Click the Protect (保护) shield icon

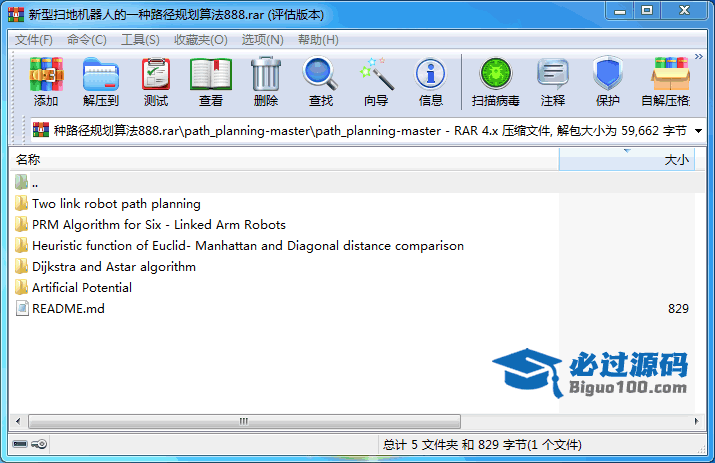pyautogui.click(x=608, y=82)
